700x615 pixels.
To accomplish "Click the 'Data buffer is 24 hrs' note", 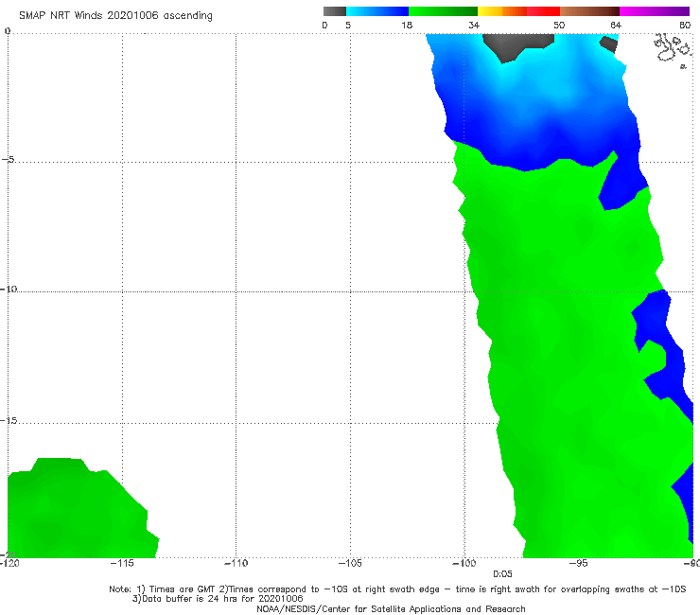I will tap(218, 599).
